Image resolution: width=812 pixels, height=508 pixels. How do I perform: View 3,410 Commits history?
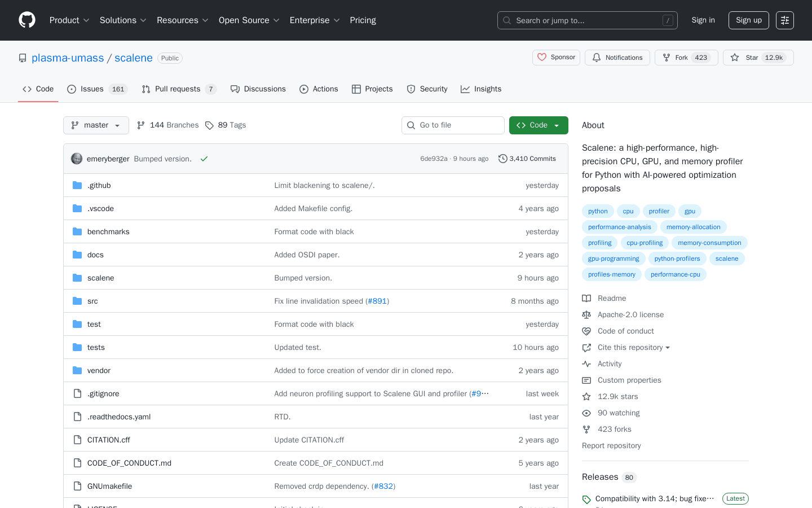point(527,159)
